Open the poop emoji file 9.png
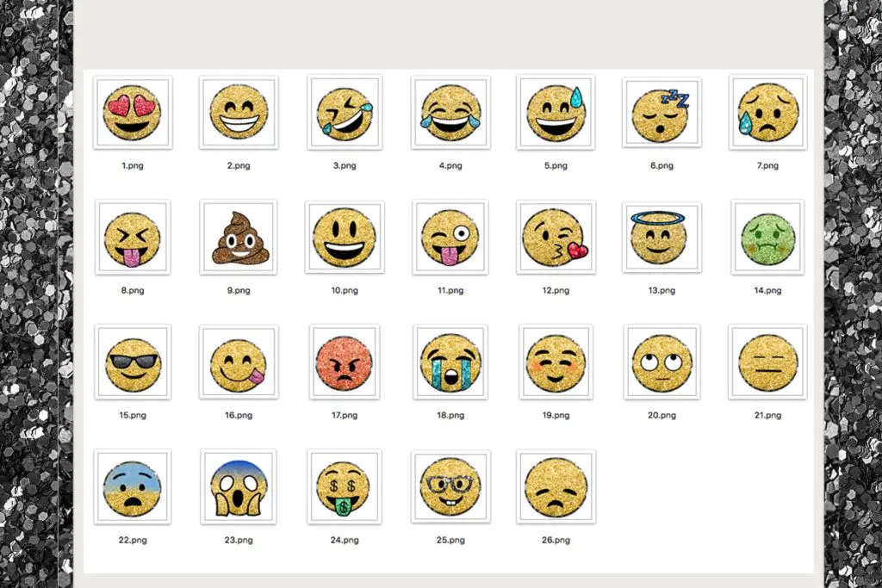 (x=239, y=238)
